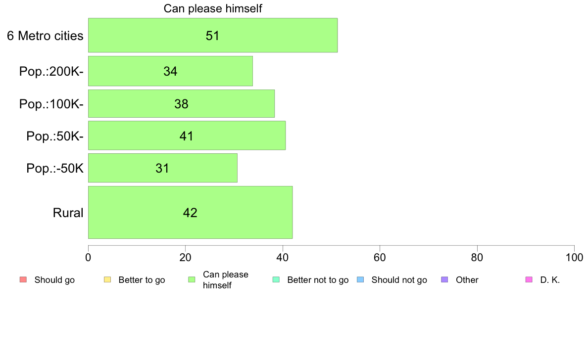Click the Better to go legend label
588x364 pixels.
pyautogui.click(x=142, y=280)
